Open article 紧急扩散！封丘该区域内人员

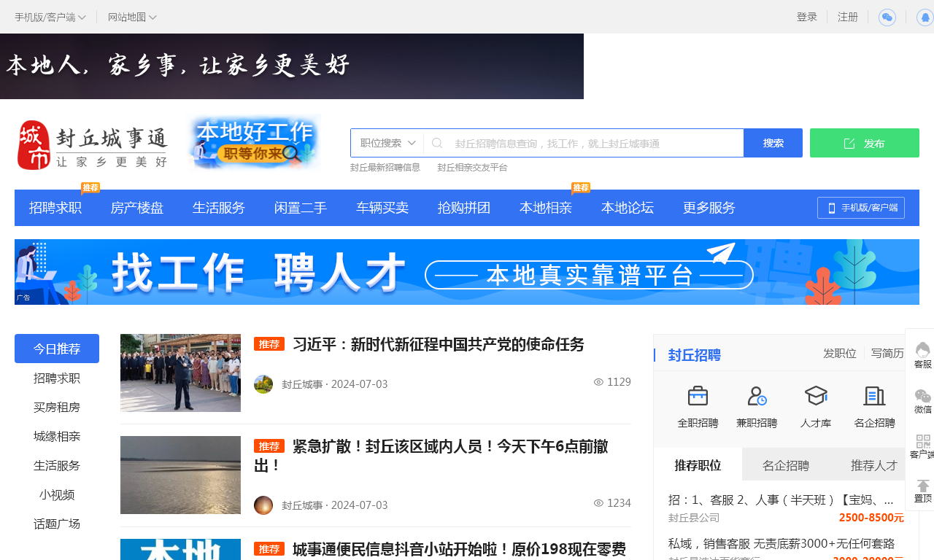pos(431,455)
